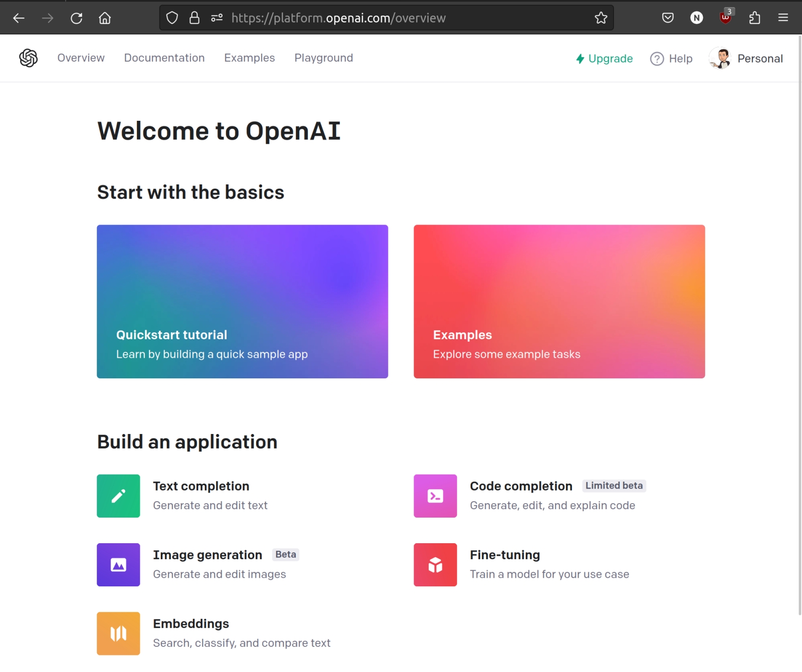Screen dimensions: 802x672
Task: Click the green Text completion pencil icon
Action: click(x=118, y=496)
